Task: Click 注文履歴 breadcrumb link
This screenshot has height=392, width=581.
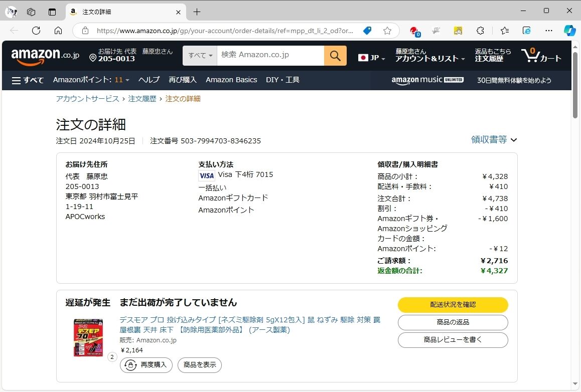Action: tap(142, 99)
